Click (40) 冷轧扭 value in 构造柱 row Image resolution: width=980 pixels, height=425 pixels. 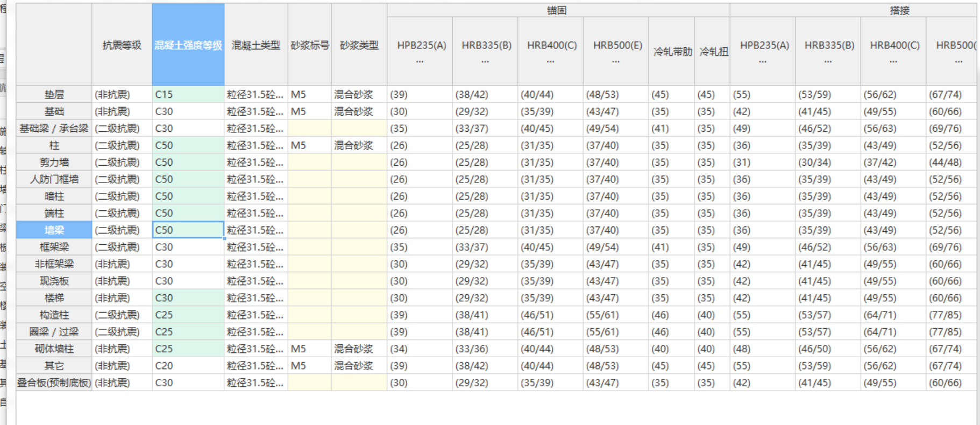(713, 315)
